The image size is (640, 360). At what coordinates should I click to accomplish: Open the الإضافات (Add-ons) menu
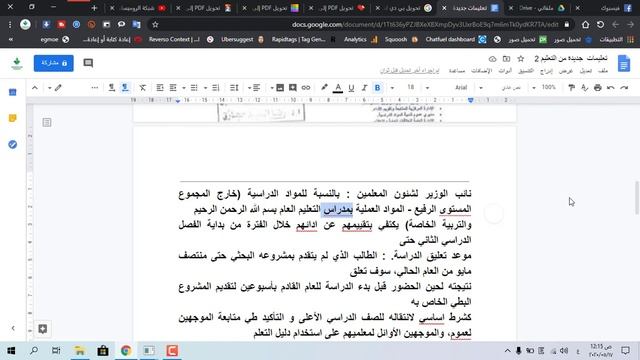pos(482,71)
